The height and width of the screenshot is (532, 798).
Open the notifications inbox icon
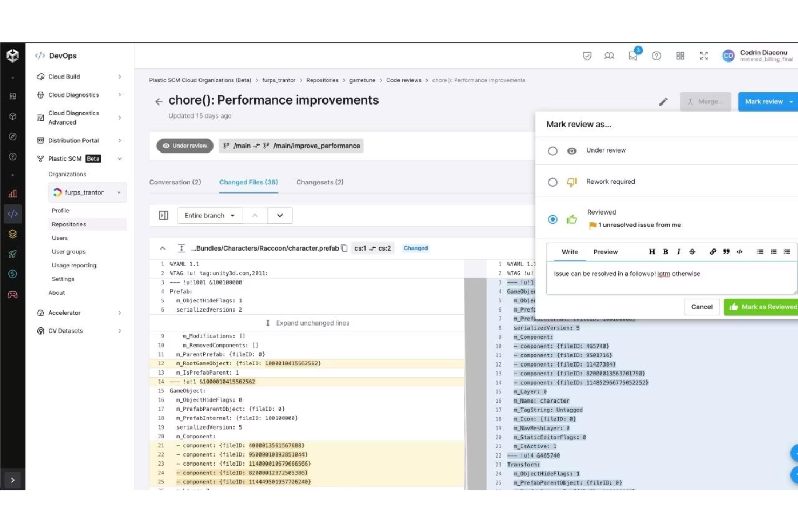(633, 56)
